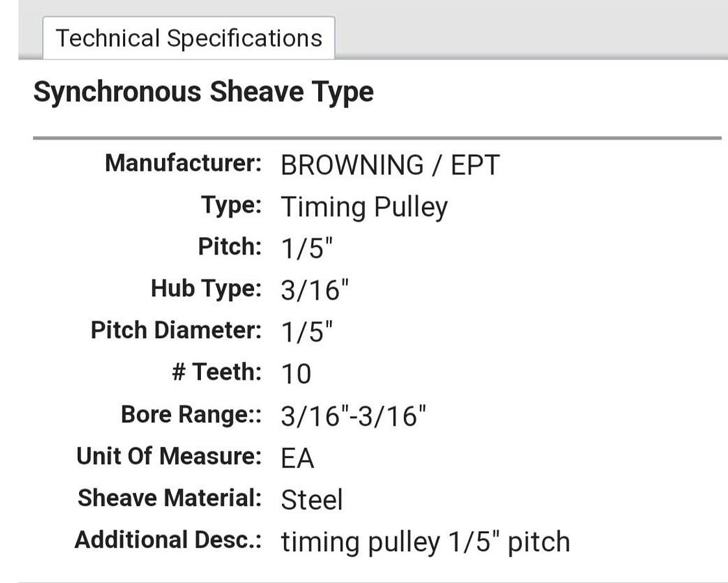Click the Pitch Diameter 1/5" value

pos(307,332)
